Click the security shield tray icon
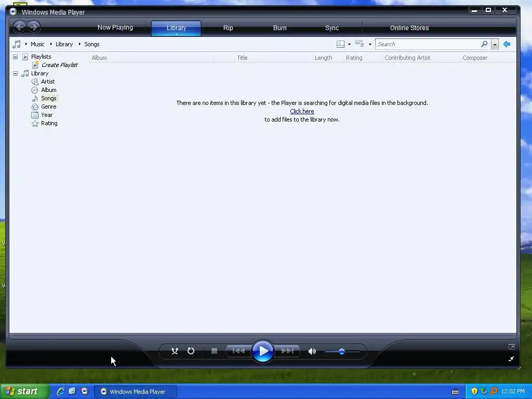This screenshot has width=532, height=399. click(x=474, y=392)
